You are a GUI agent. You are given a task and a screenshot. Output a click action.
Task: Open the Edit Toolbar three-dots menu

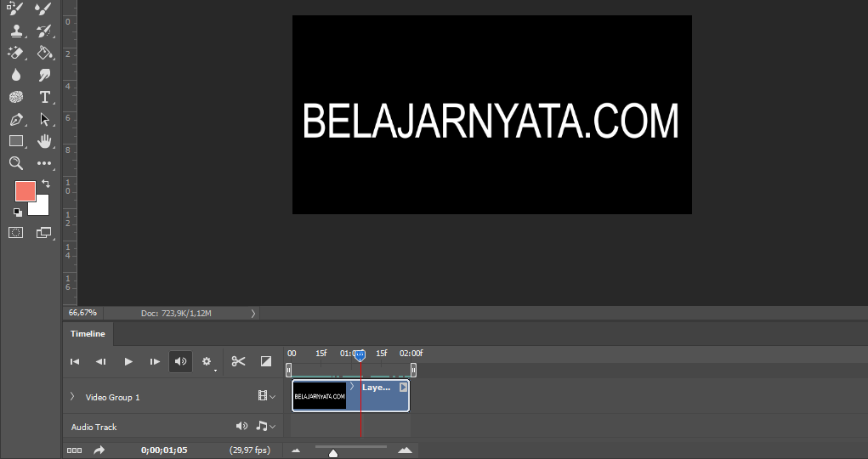click(44, 163)
